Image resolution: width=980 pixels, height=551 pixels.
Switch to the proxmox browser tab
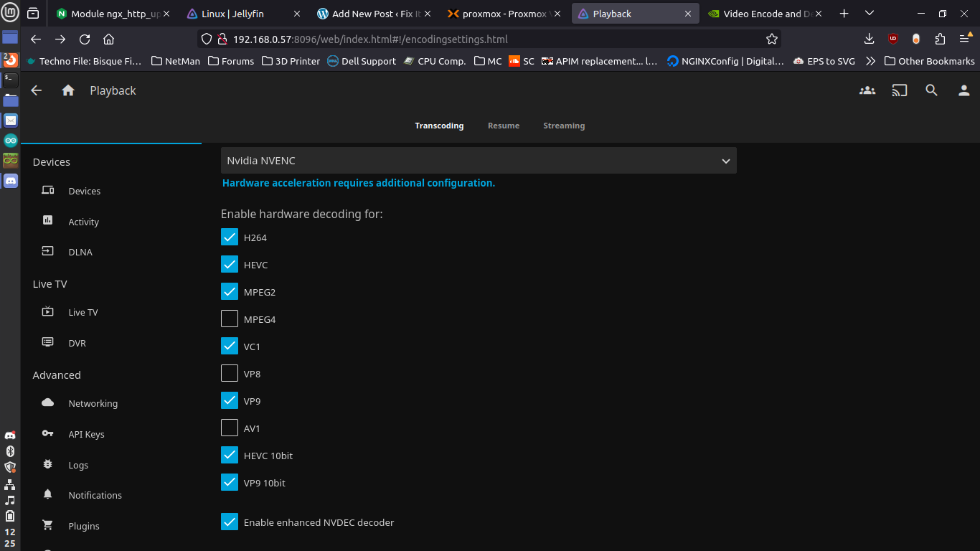point(506,14)
